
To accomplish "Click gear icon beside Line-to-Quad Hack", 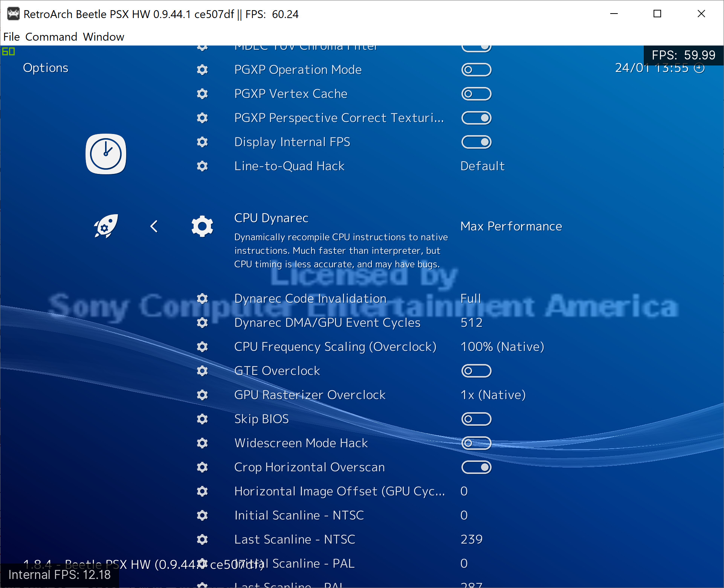I will pos(202,166).
